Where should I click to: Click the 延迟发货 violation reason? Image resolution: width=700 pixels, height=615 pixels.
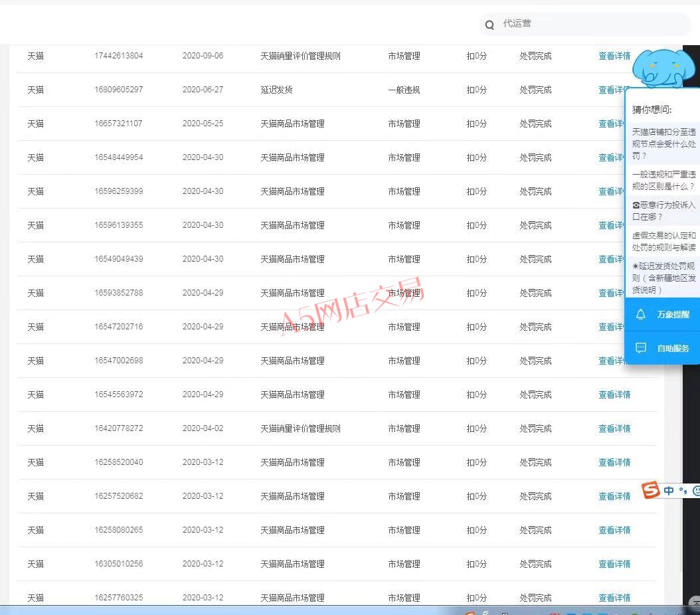pos(276,90)
